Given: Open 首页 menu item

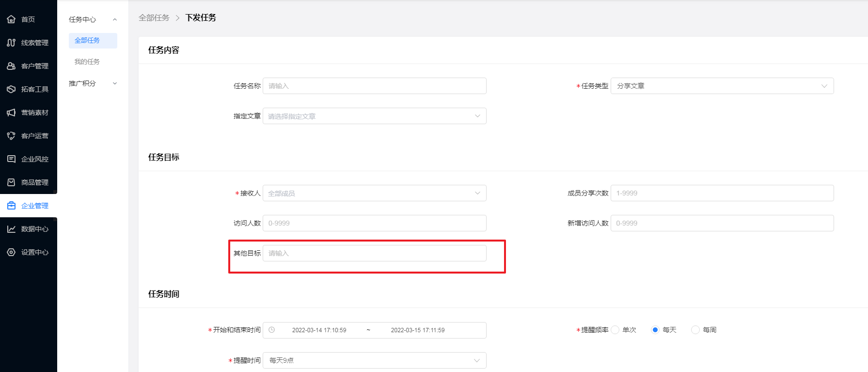Looking at the screenshot, I should (x=29, y=19).
